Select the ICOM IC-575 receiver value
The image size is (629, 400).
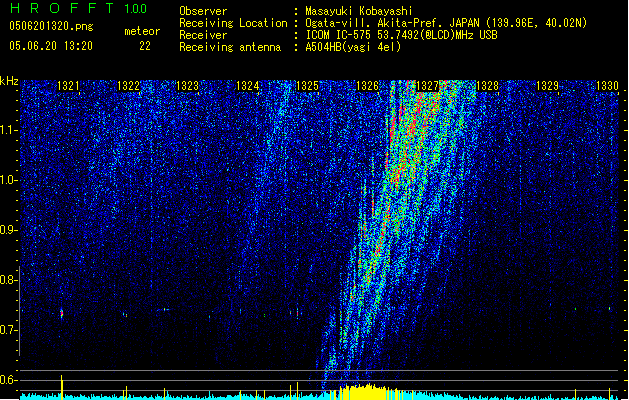[x=401, y=35]
